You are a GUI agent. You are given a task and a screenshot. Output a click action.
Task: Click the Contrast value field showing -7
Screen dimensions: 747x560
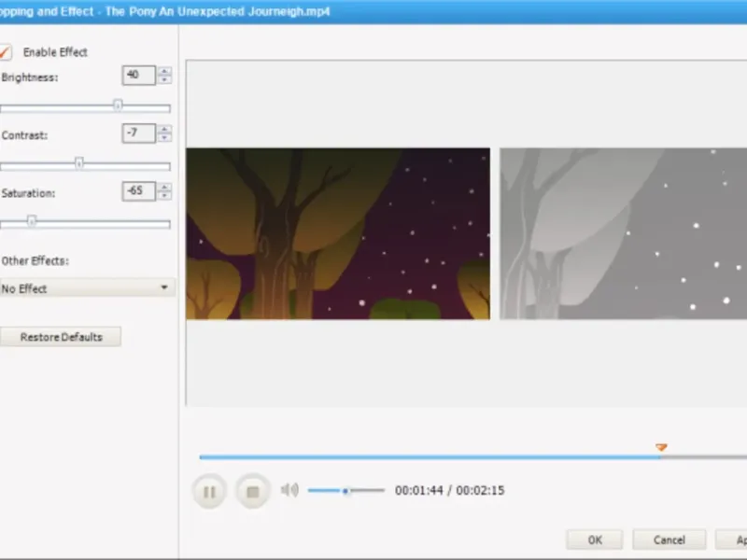(138, 133)
